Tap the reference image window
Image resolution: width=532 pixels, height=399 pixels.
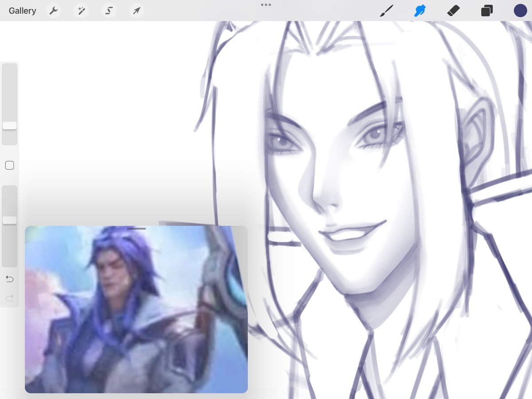[136, 309]
